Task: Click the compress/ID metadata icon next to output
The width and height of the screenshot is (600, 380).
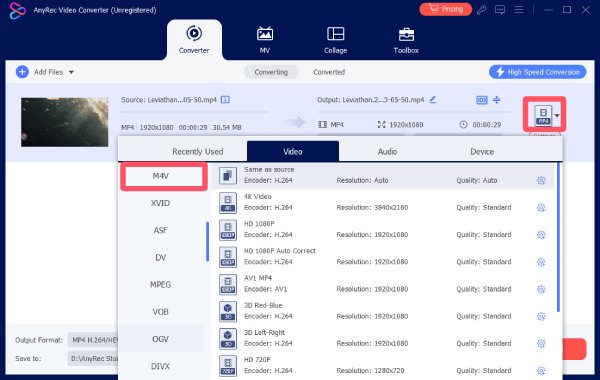Action: pyautogui.click(x=481, y=100)
